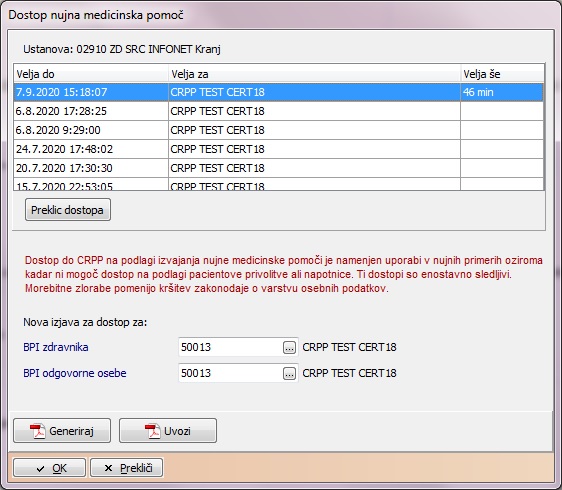Focus the BPI zdravnika input field

230,347
